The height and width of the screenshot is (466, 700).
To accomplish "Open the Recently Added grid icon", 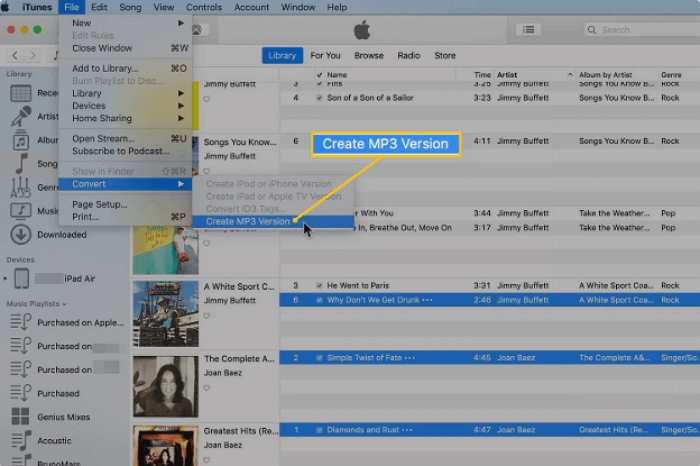I will [20, 93].
